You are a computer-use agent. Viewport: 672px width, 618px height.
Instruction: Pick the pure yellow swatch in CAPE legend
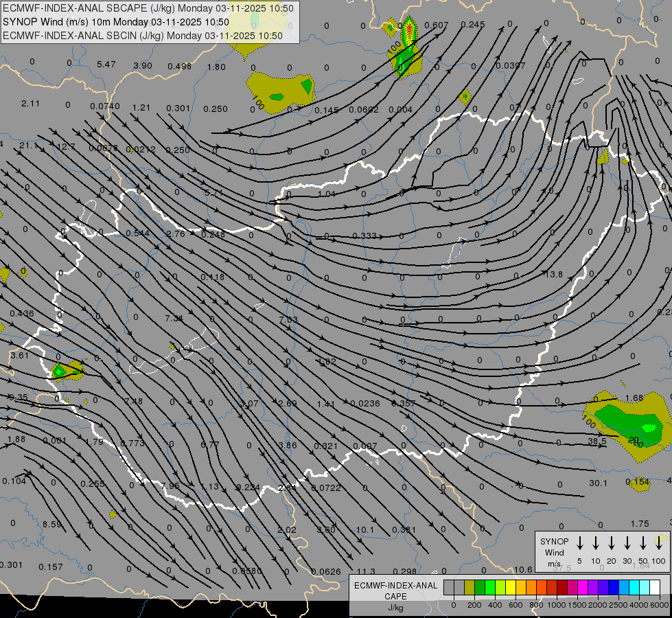coord(511,588)
